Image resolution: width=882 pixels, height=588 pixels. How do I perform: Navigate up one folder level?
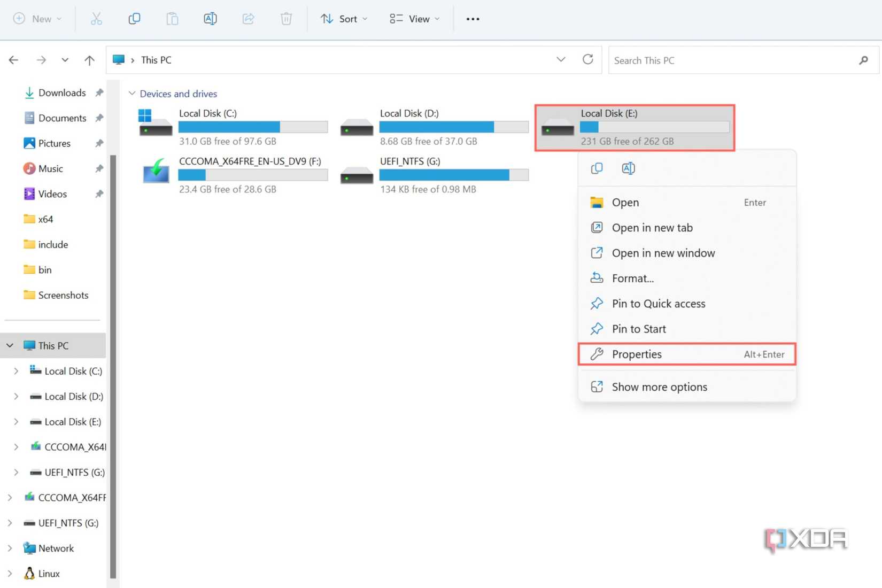[89, 60]
